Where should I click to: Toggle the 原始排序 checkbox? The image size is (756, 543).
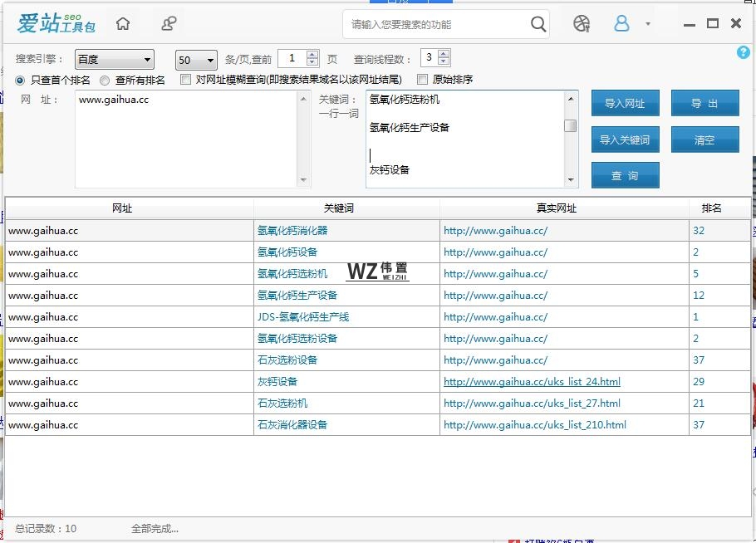point(423,81)
